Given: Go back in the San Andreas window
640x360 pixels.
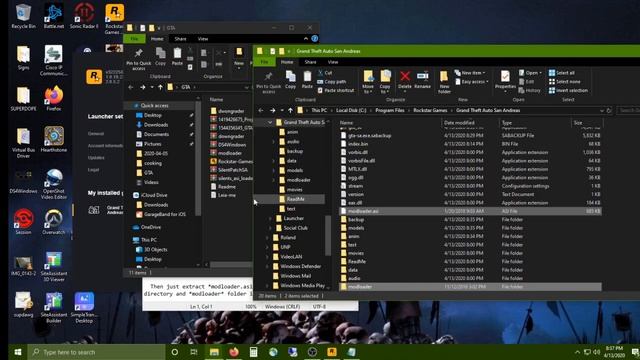Looking at the screenshot, I should [261, 110].
